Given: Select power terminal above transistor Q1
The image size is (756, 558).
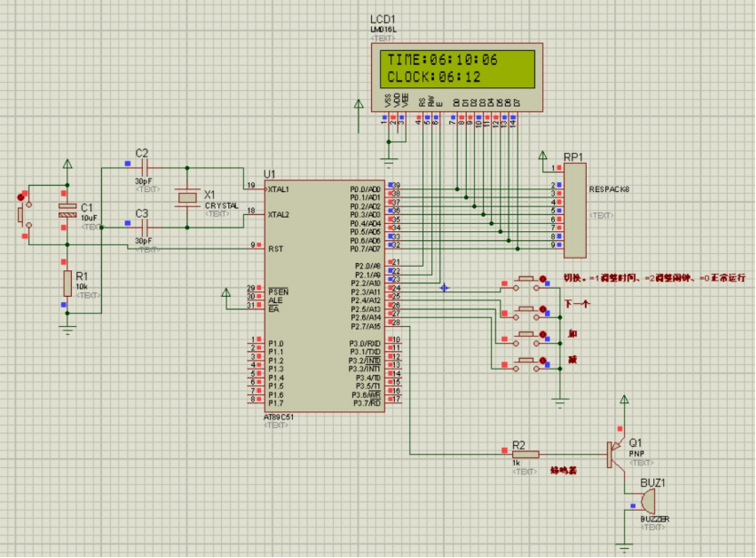Looking at the screenshot, I should click(x=624, y=400).
